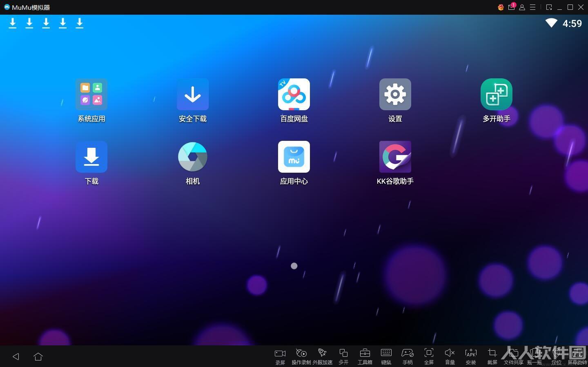Open the 操作录制 macro recorder
Screen dimensions: 588x367
(301, 356)
